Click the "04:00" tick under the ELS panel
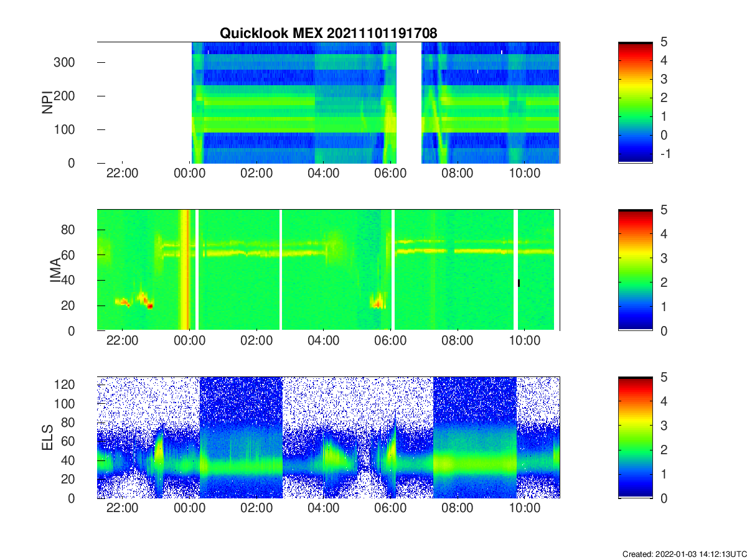This screenshot has height=560, width=747. coord(324,508)
